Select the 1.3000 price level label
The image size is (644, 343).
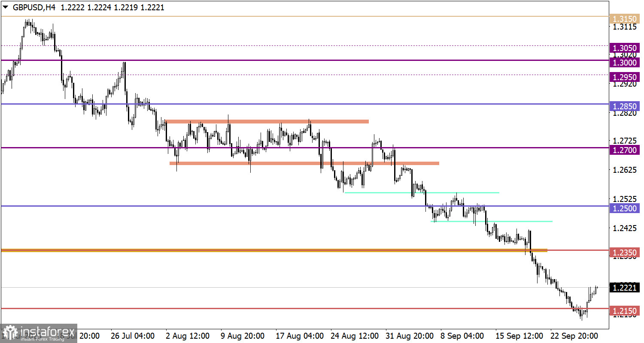[x=625, y=63]
